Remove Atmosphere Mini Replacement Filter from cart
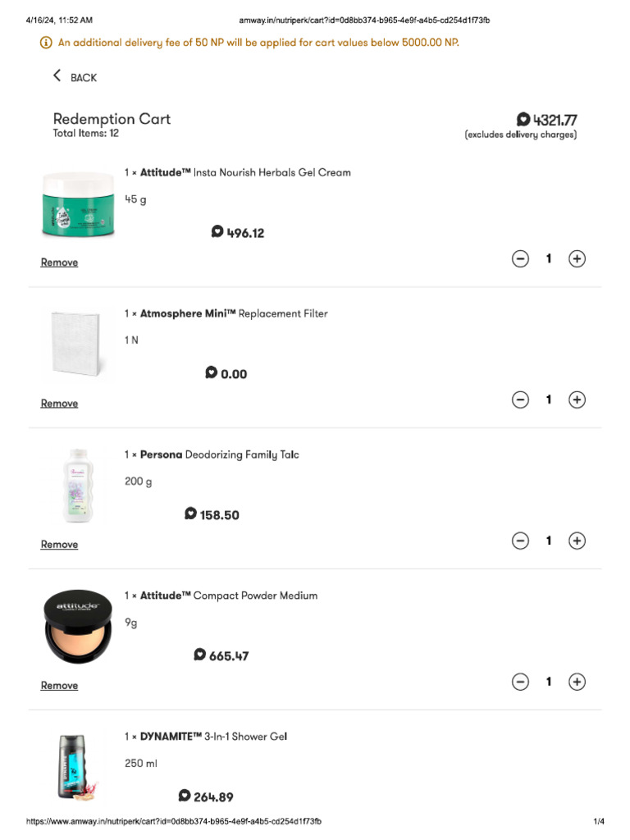Viewport: 630px width, 840px height. pyautogui.click(x=59, y=404)
